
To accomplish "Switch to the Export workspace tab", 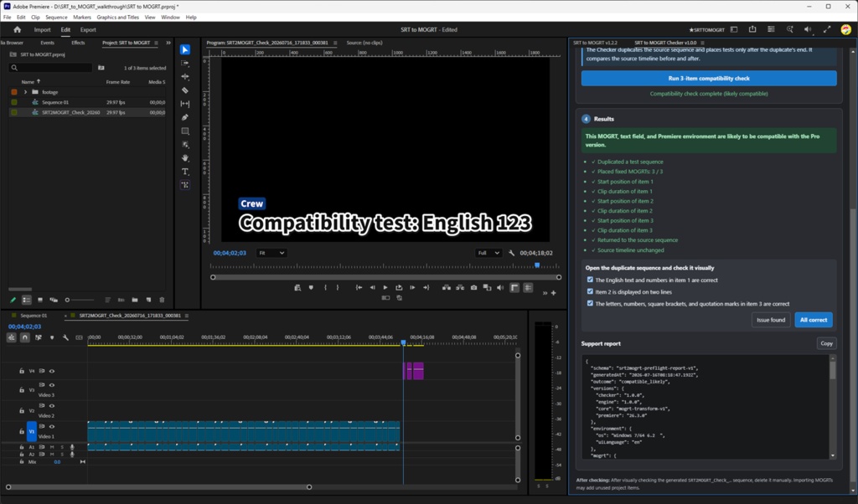I will 87,29.
